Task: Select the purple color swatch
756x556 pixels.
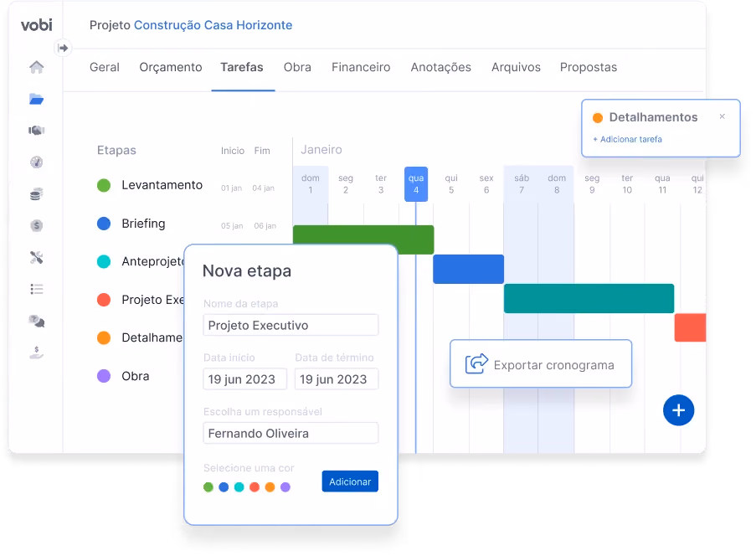Action: point(285,487)
